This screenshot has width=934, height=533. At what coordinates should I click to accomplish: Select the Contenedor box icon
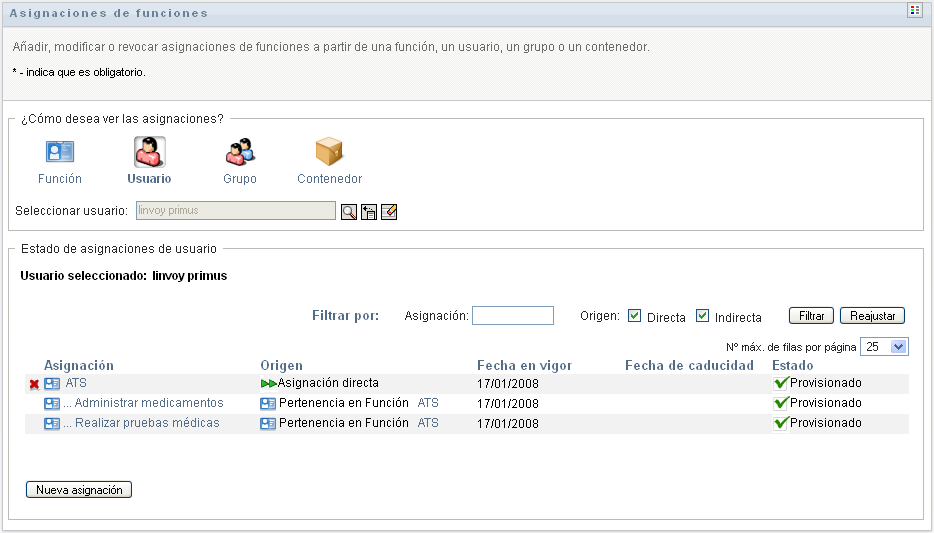(329, 151)
